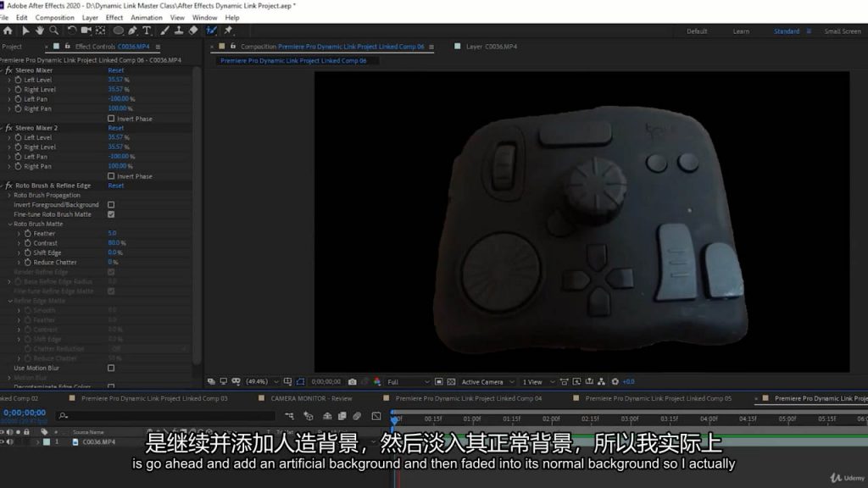Uncheck Fine-tune Roto Brush Matte

pyautogui.click(x=111, y=214)
